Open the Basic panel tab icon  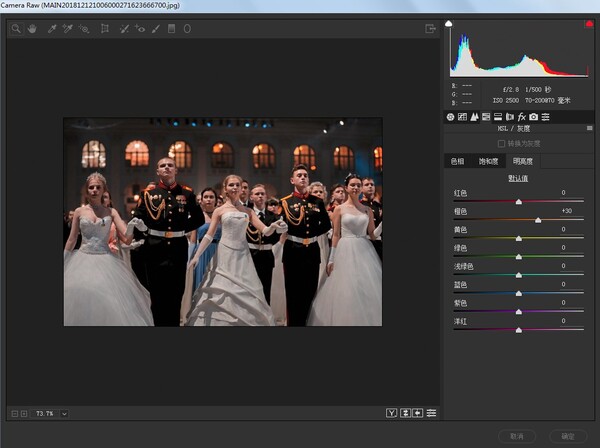click(450, 117)
